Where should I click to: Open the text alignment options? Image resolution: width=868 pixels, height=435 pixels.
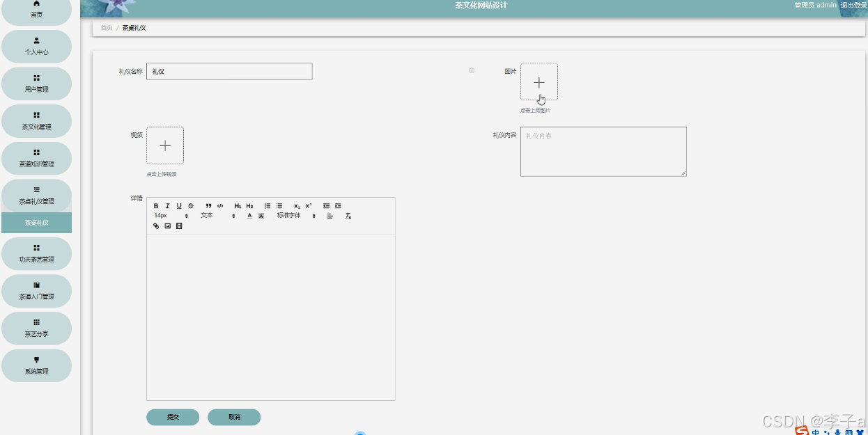(330, 216)
